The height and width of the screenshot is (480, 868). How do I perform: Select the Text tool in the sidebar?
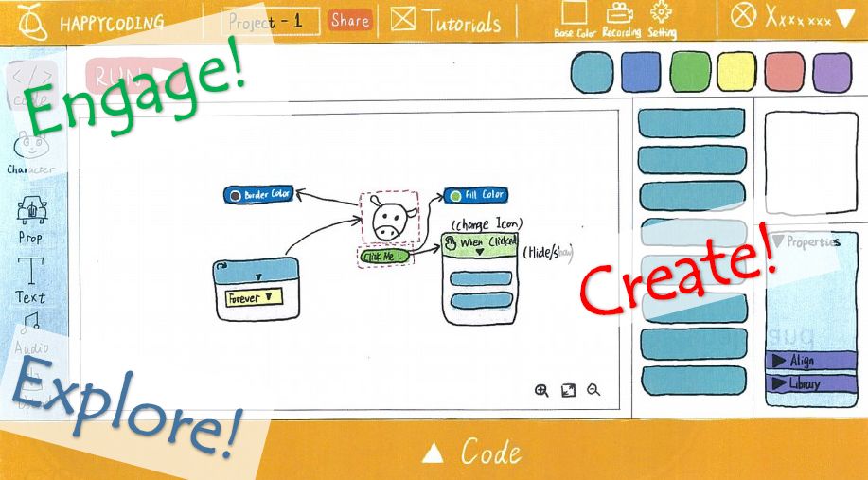(x=30, y=280)
